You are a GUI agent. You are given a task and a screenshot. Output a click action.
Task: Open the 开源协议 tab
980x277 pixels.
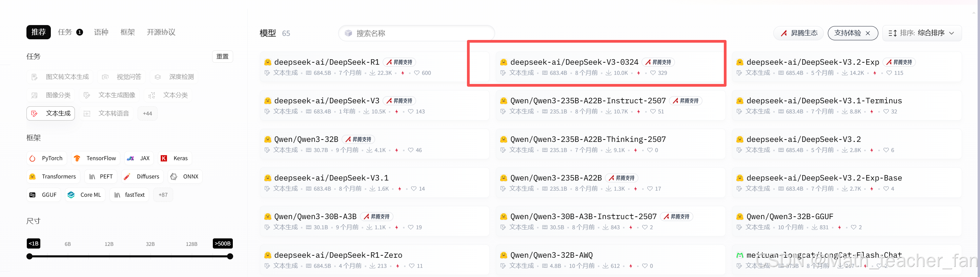click(161, 32)
